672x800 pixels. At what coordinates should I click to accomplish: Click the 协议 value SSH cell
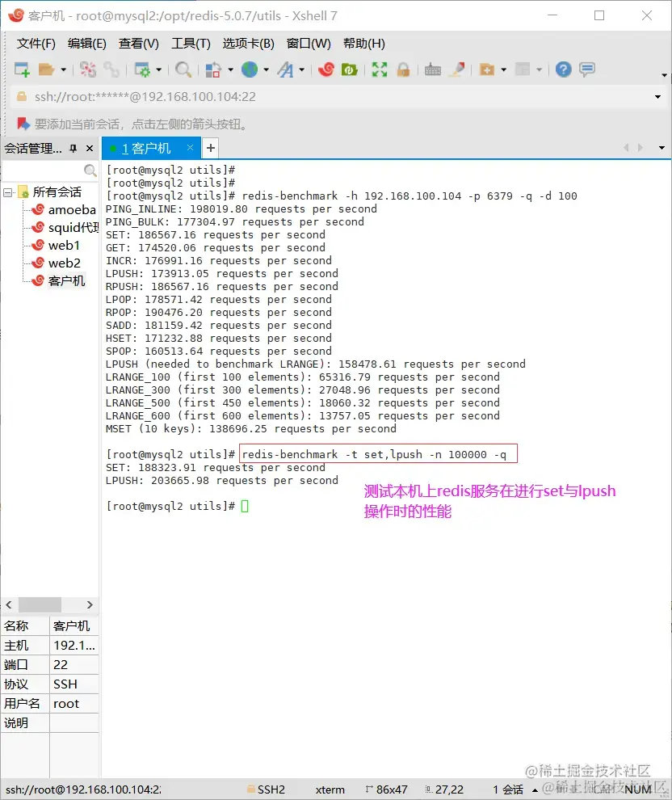tap(74, 684)
